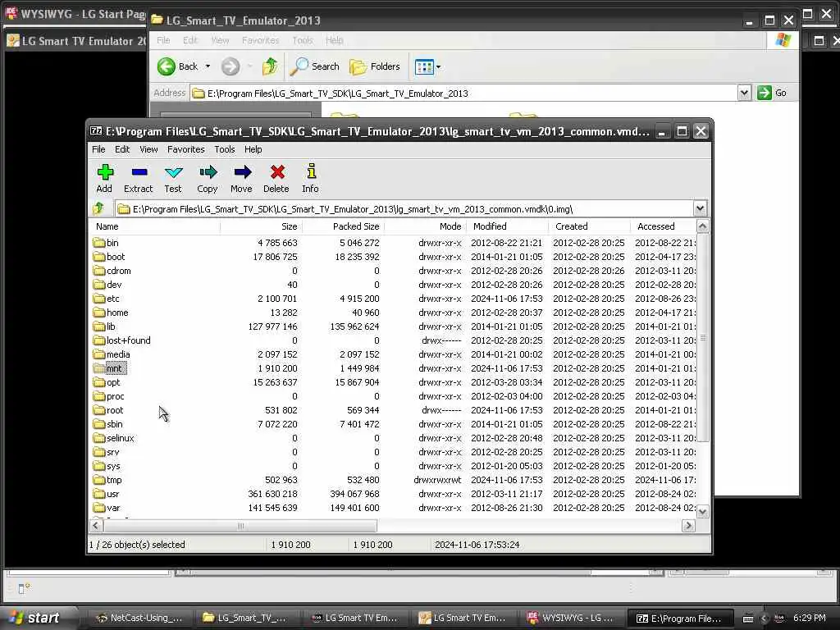Sort by Size column header

261,226
